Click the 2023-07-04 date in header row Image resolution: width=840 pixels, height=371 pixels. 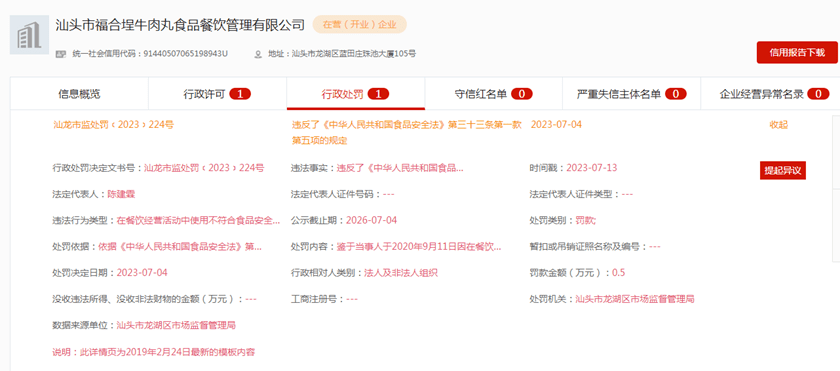click(556, 125)
